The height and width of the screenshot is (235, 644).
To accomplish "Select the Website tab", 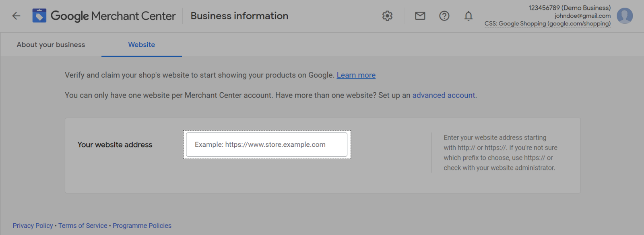I will (x=141, y=45).
